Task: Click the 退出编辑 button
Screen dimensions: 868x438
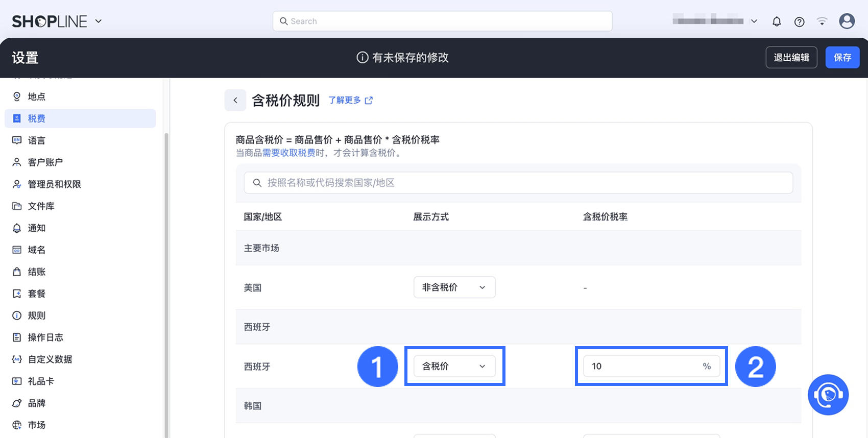Action: (791, 57)
